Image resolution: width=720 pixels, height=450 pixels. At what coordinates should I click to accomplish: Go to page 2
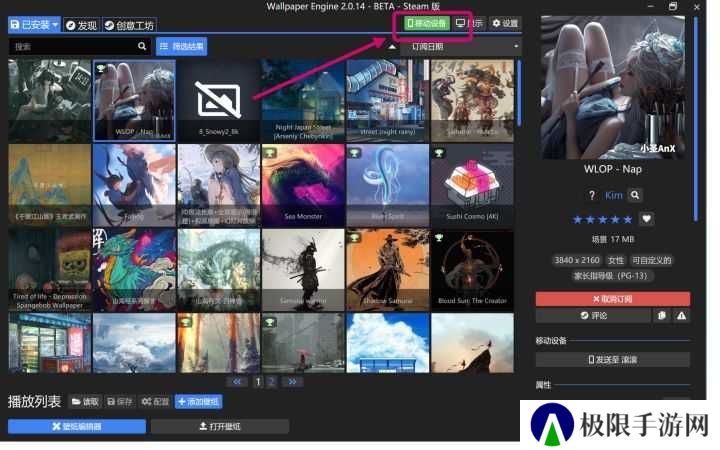[x=272, y=382]
